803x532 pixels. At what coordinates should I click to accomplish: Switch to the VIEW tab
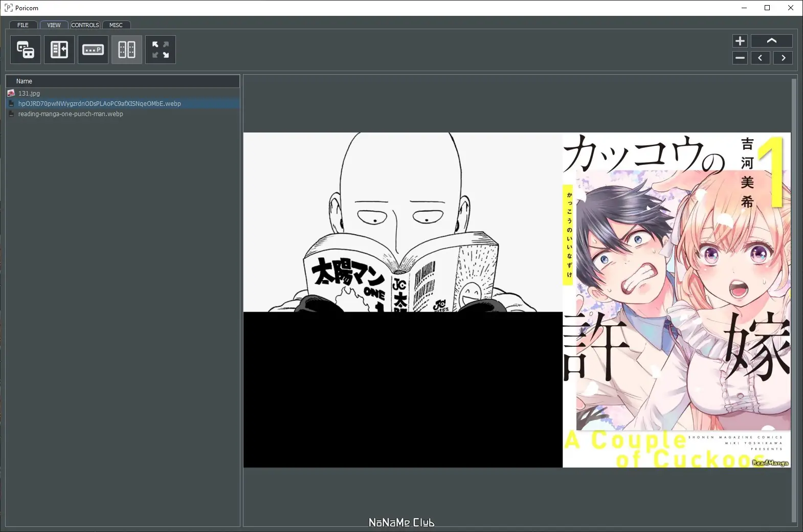pyautogui.click(x=54, y=25)
